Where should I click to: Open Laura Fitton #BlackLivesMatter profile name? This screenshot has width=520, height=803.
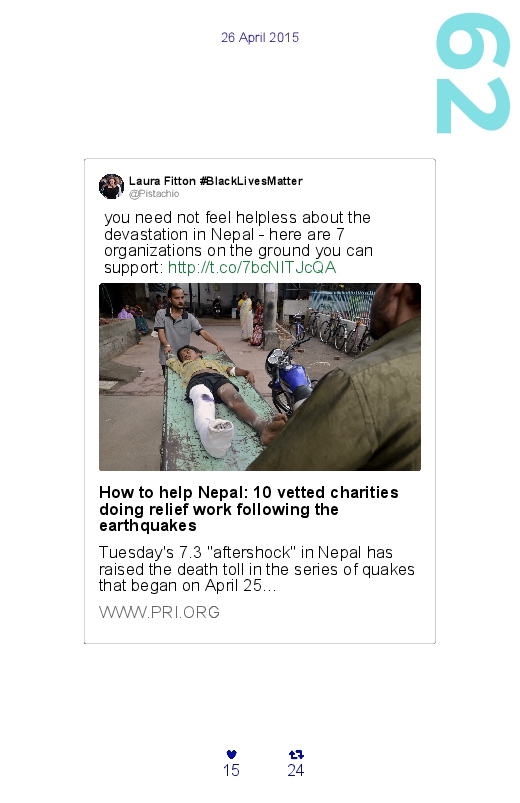coord(216,181)
